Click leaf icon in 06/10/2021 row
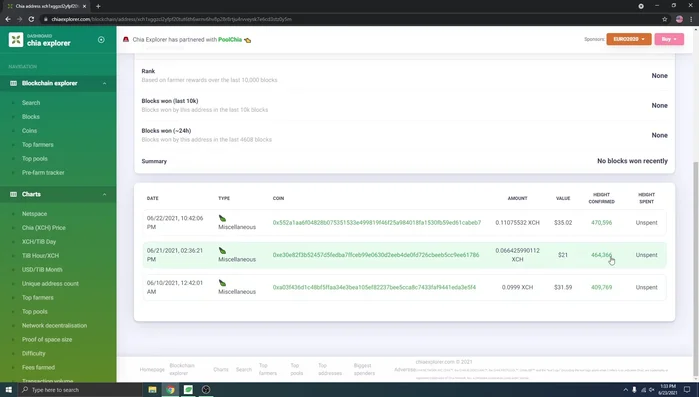 point(222,283)
